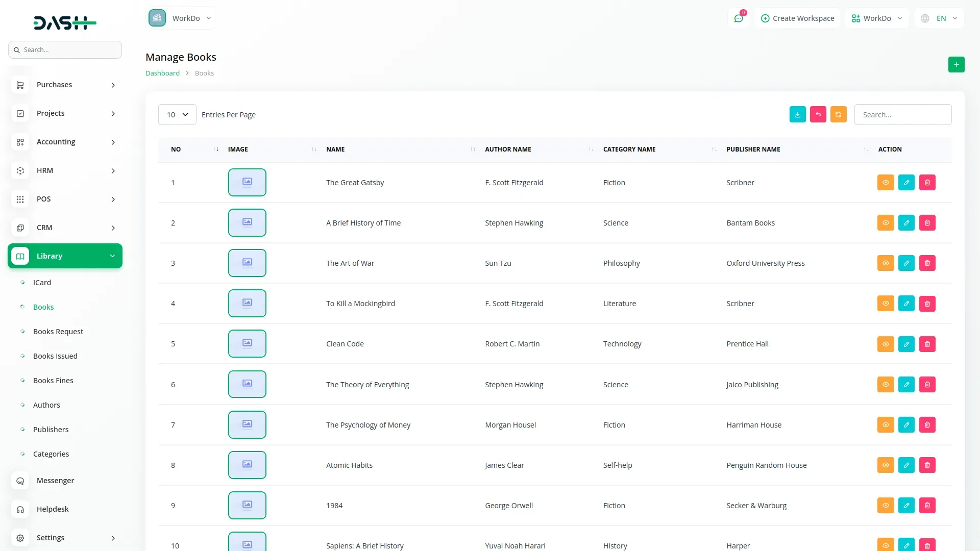Click the table search input field

pyautogui.click(x=902, y=115)
